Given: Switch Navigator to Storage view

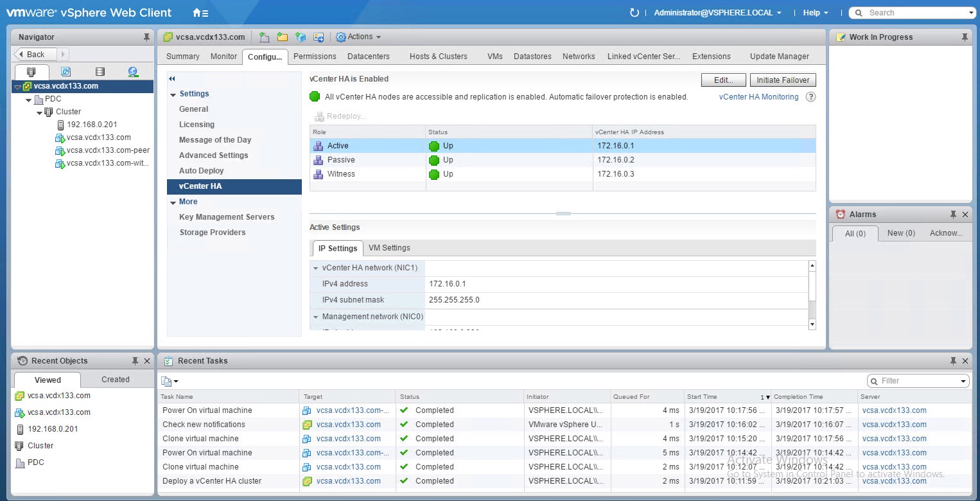Looking at the screenshot, I should tap(100, 72).
